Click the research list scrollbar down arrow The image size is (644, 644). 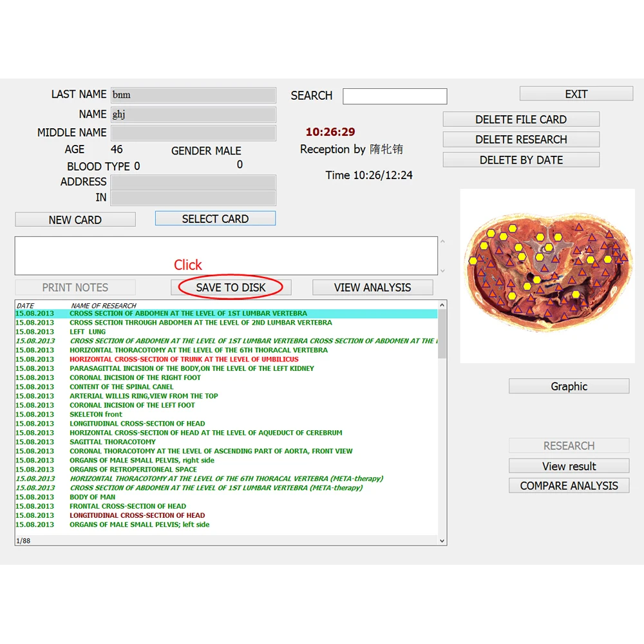pyautogui.click(x=442, y=540)
